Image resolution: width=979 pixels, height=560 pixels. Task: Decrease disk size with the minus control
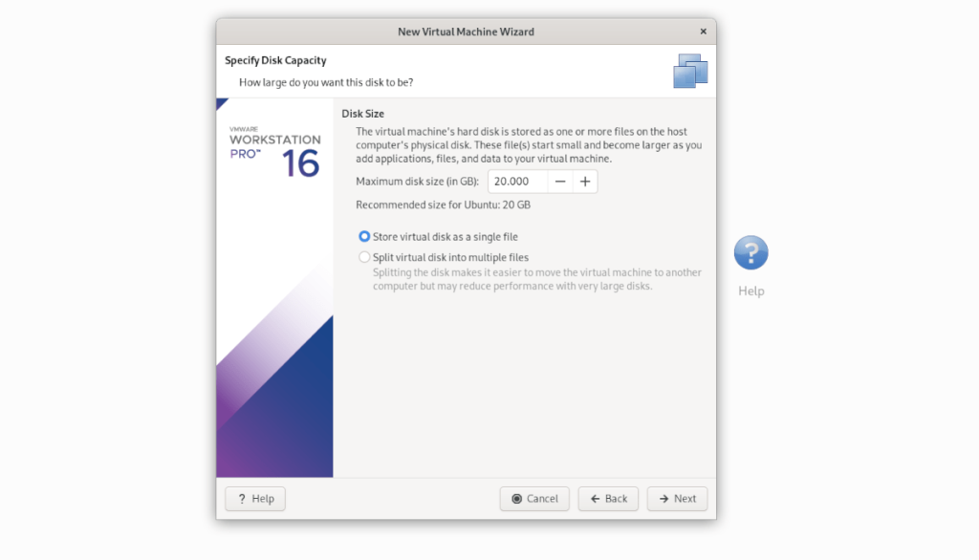click(559, 181)
